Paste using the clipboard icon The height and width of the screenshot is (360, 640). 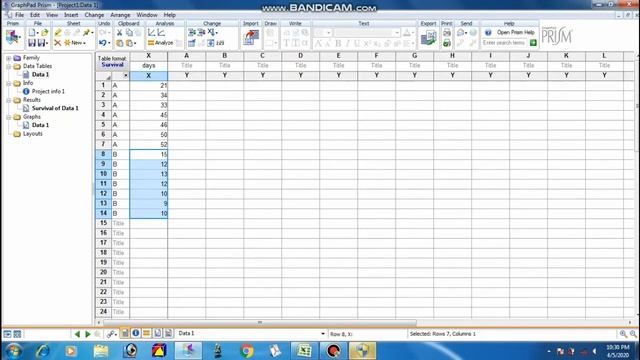(x=120, y=42)
